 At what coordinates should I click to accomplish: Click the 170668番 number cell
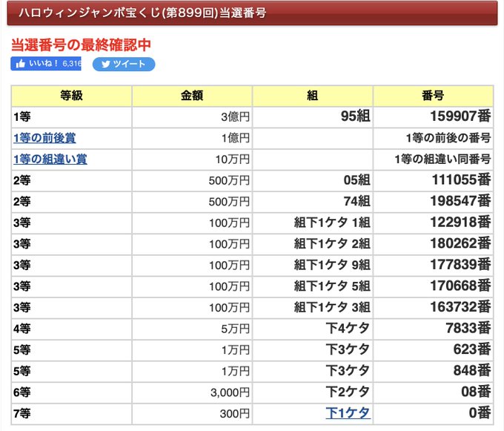434,286
